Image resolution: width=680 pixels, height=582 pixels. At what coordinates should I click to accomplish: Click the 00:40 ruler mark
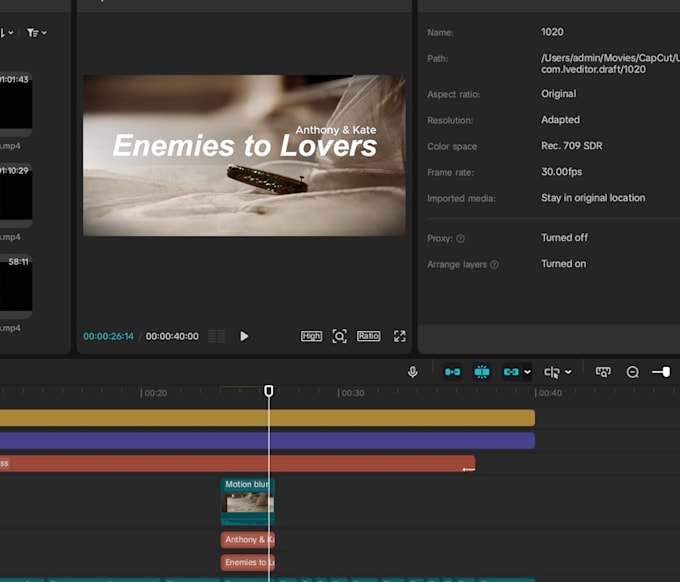pyautogui.click(x=549, y=393)
